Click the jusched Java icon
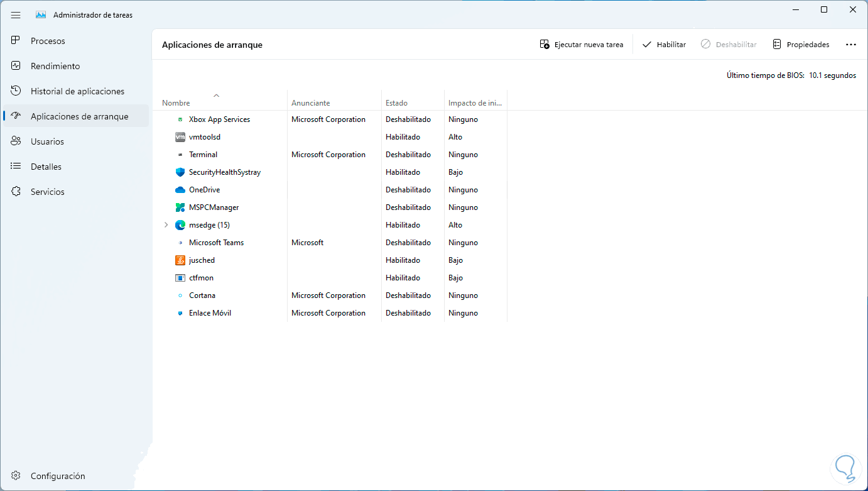The width and height of the screenshot is (868, 491). point(180,260)
